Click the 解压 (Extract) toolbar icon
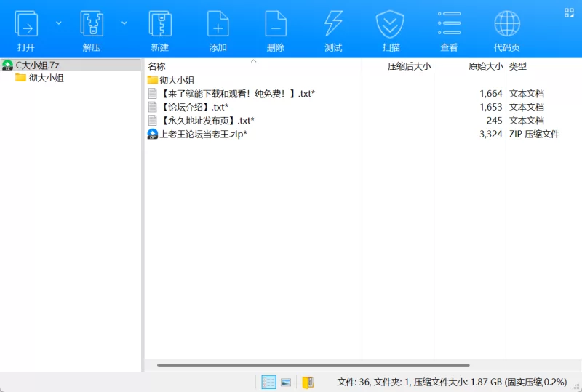This screenshot has width=582, height=392. 92,24
